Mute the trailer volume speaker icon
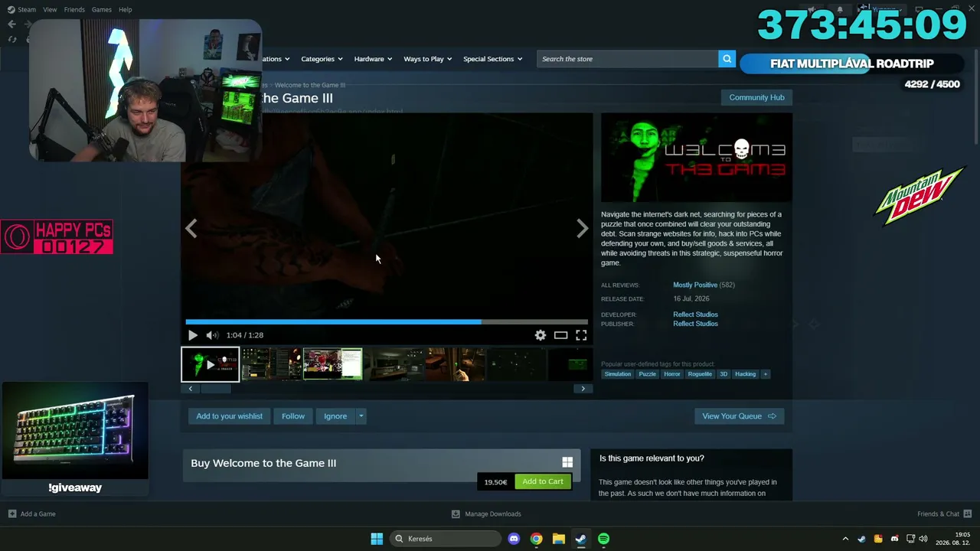 pos(212,335)
